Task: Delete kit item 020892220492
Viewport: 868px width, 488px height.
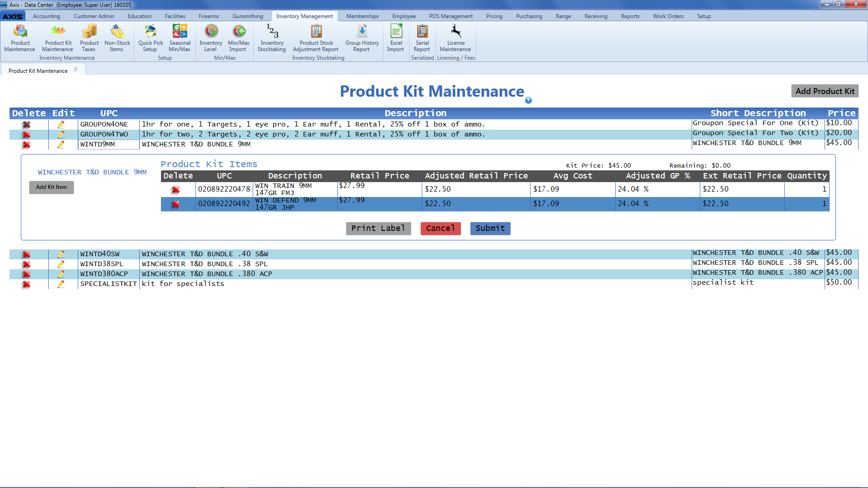Action: point(176,204)
